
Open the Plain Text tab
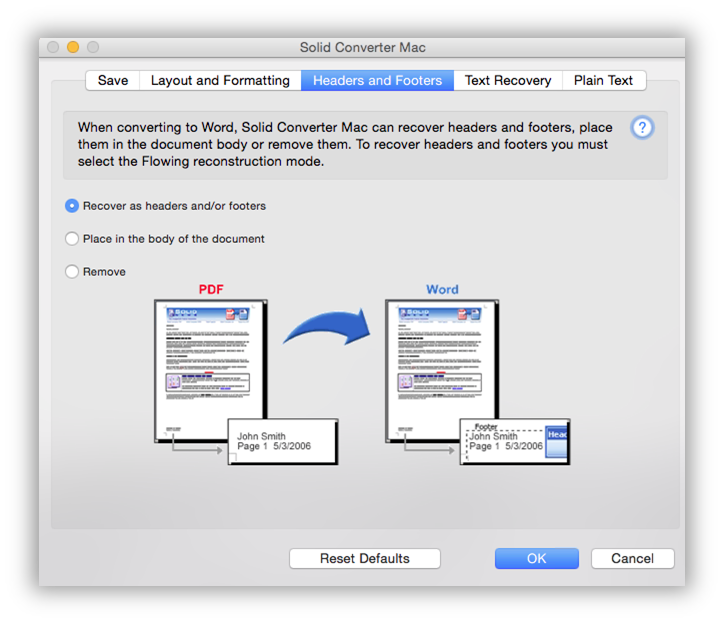[603, 81]
